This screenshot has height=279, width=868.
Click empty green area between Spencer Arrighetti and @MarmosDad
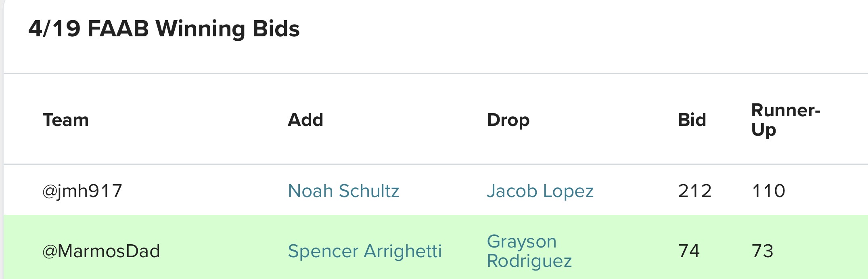[224, 251]
